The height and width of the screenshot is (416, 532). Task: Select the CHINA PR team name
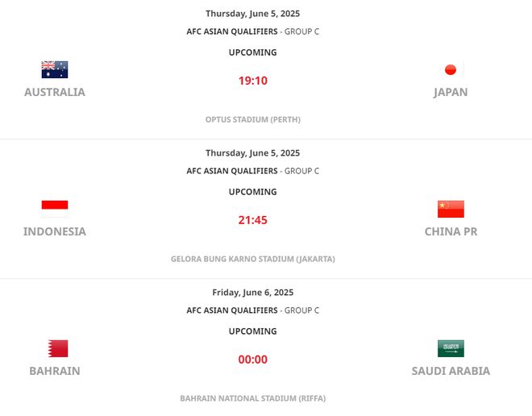point(451,231)
